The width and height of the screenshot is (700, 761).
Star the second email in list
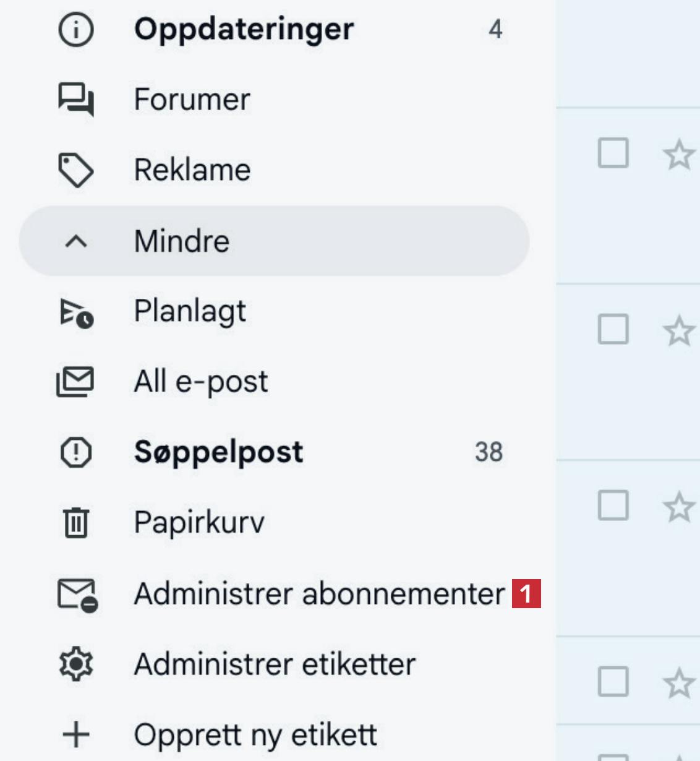point(678,330)
